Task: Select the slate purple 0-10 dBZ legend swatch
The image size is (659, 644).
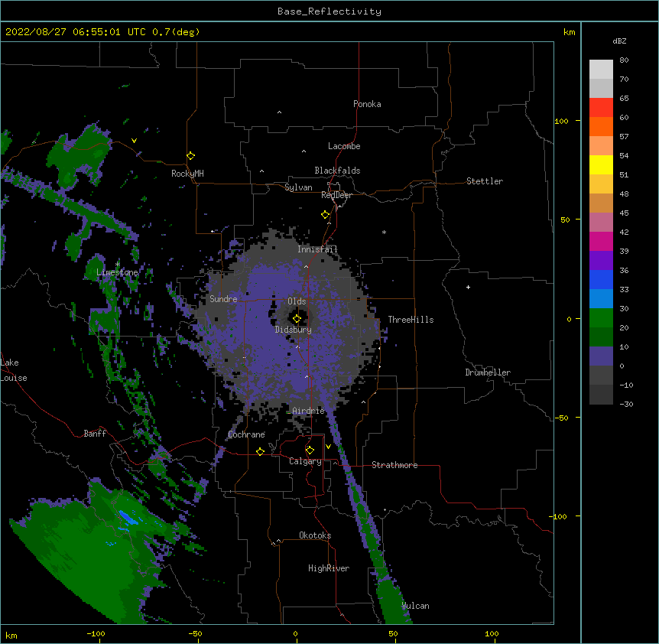Action: click(x=601, y=356)
